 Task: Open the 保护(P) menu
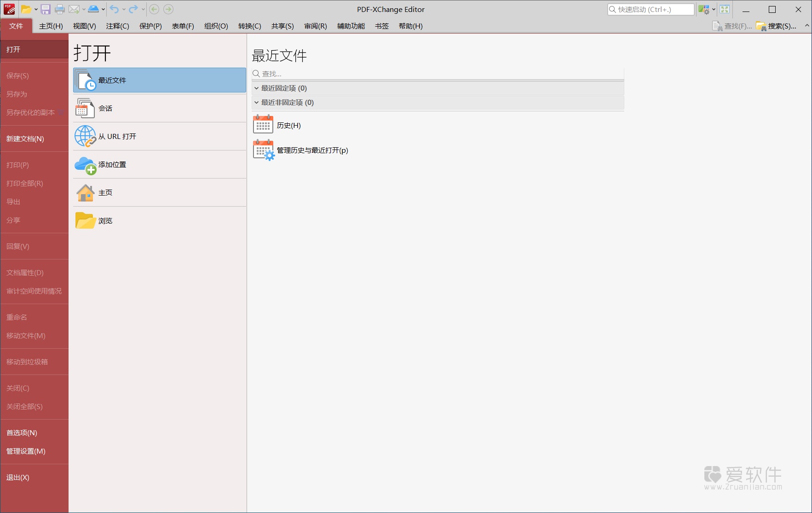pos(151,26)
